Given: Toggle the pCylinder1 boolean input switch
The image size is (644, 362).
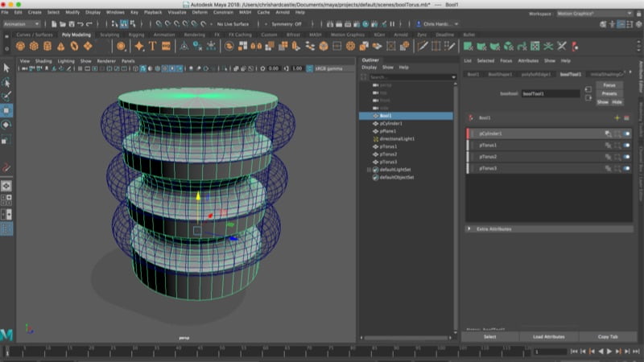Looking at the screenshot, I should [x=626, y=134].
